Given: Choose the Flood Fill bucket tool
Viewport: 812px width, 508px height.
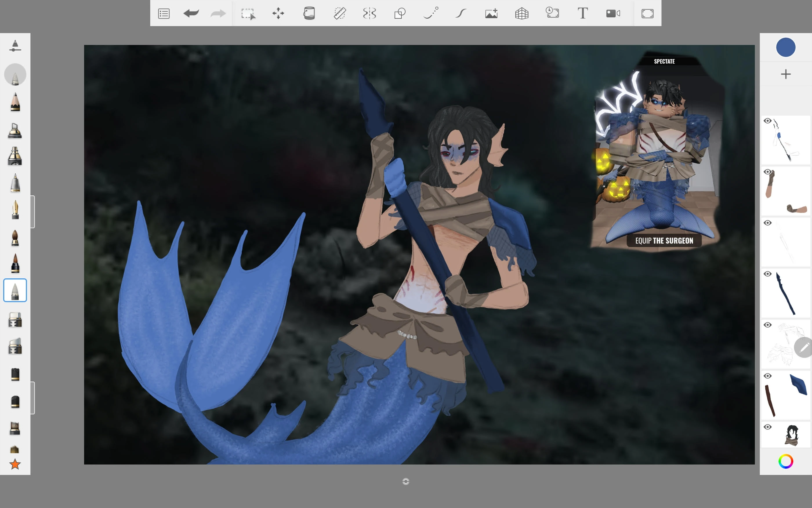Looking at the screenshot, I should click(309, 13).
